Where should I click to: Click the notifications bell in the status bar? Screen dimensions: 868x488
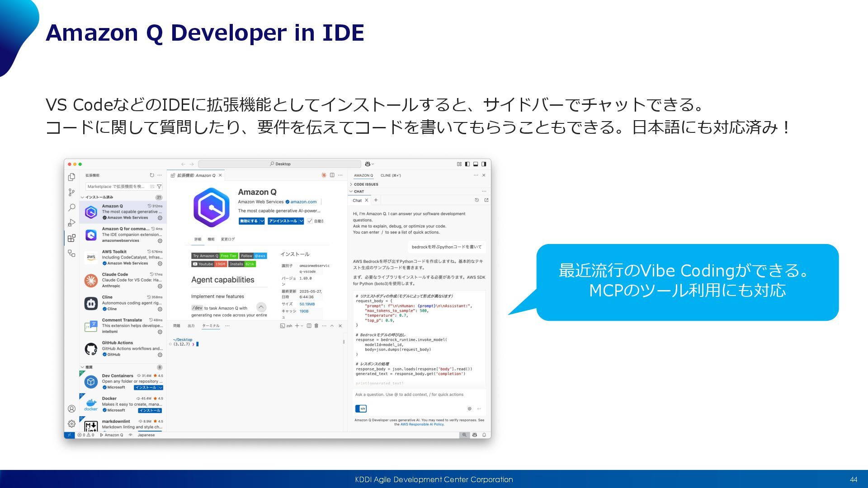(x=484, y=435)
